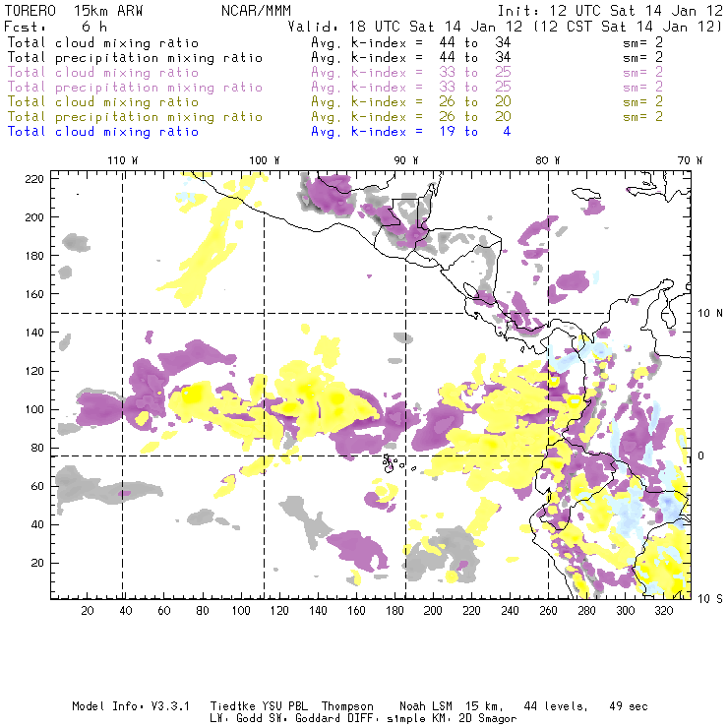Screen dimensions: 728x728
Task: Click the "110 W" longitude label
Action: point(123,160)
